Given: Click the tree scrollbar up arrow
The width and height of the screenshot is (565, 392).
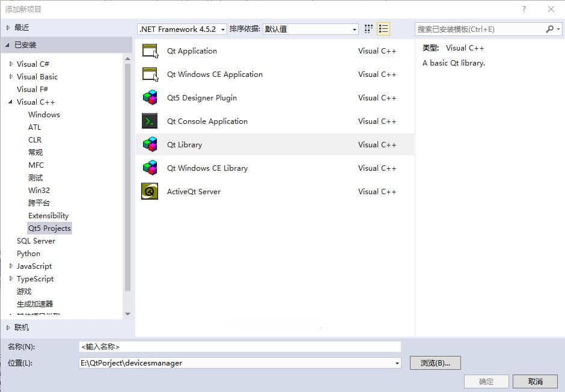Looking at the screenshot, I should [x=127, y=58].
